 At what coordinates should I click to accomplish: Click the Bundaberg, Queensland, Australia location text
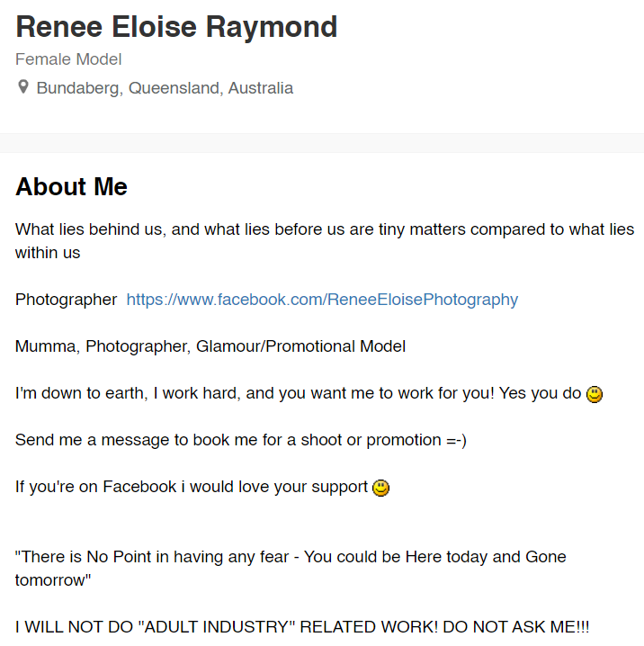(165, 88)
